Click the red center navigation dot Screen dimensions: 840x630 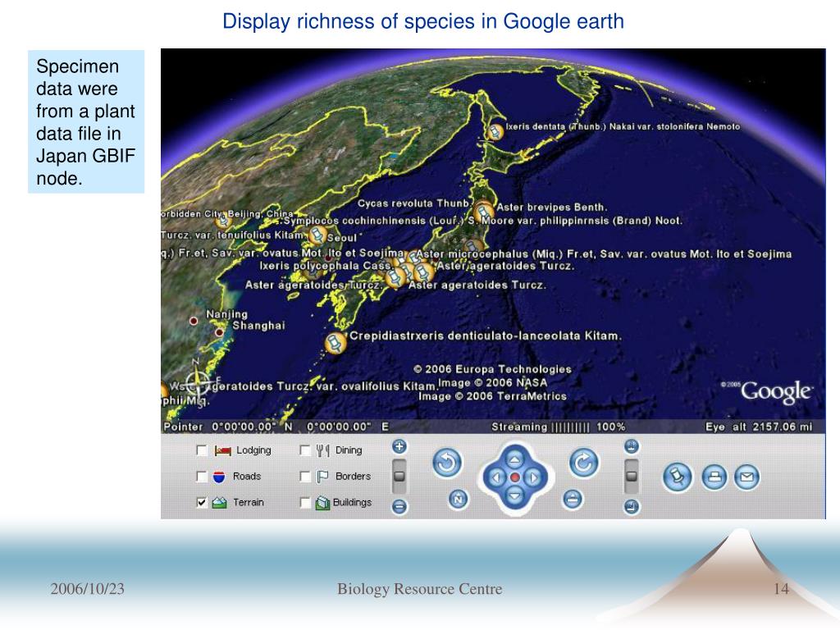pyautogui.click(x=515, y=477)
